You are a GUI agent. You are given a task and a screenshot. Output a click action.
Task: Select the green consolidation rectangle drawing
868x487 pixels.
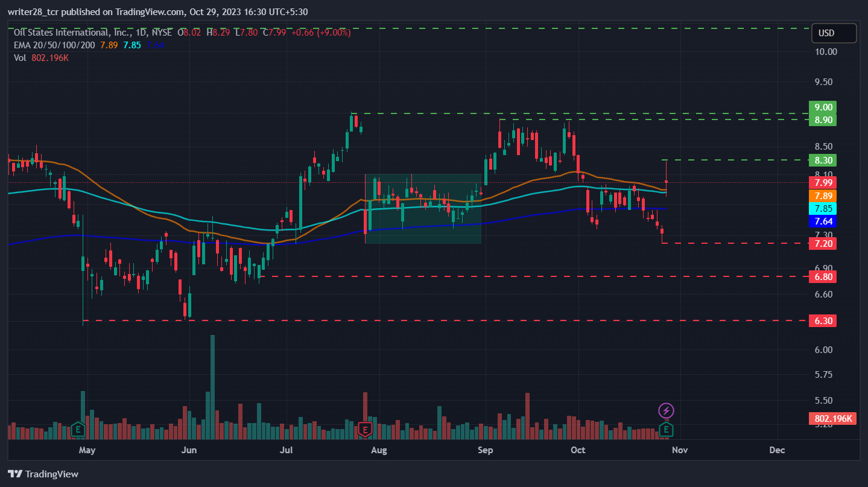423,209
